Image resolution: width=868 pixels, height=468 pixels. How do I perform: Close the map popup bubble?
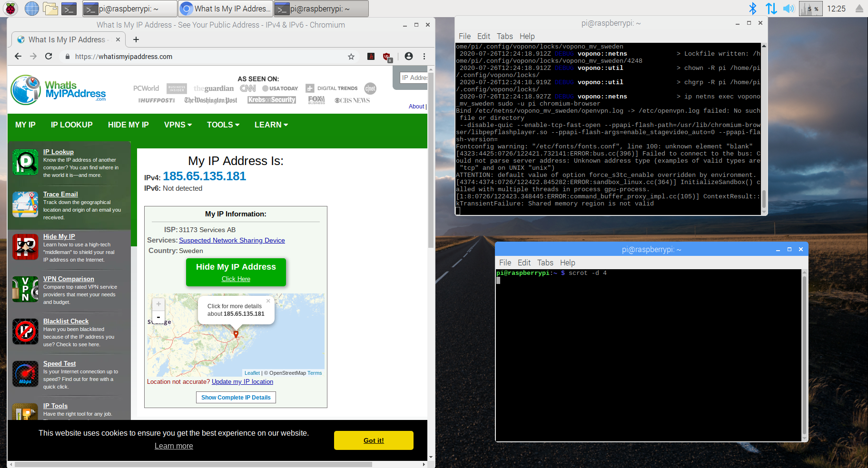coord(268,301)
